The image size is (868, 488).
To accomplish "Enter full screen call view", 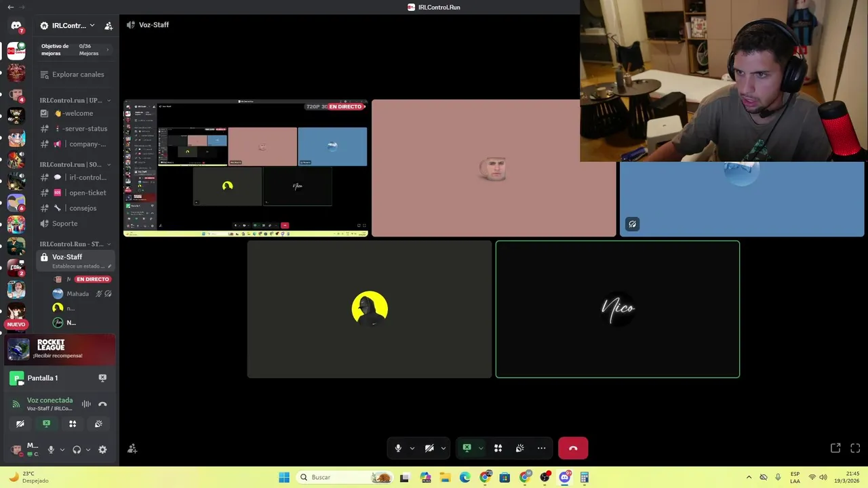I will pos(855,448).
